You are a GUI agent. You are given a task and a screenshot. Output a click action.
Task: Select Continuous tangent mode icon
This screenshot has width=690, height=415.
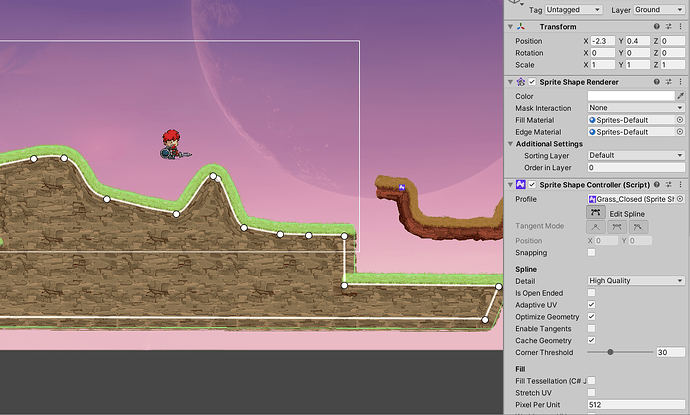617,227
